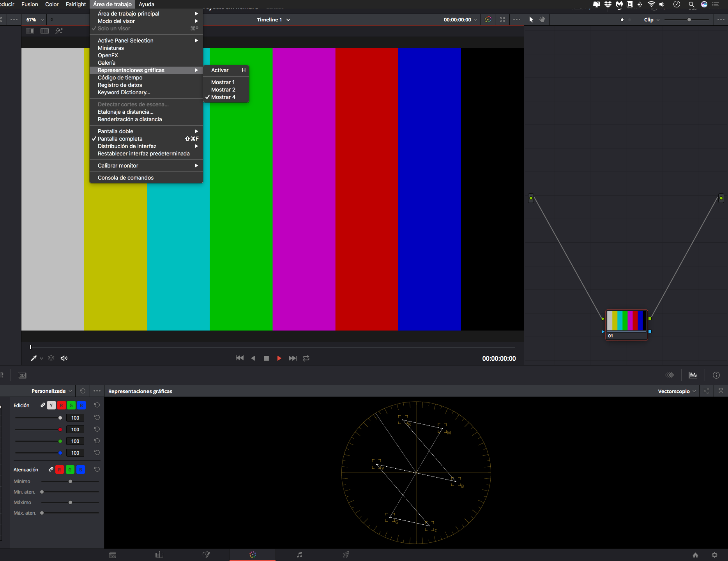Open project manager home icon

click(695, 555)
